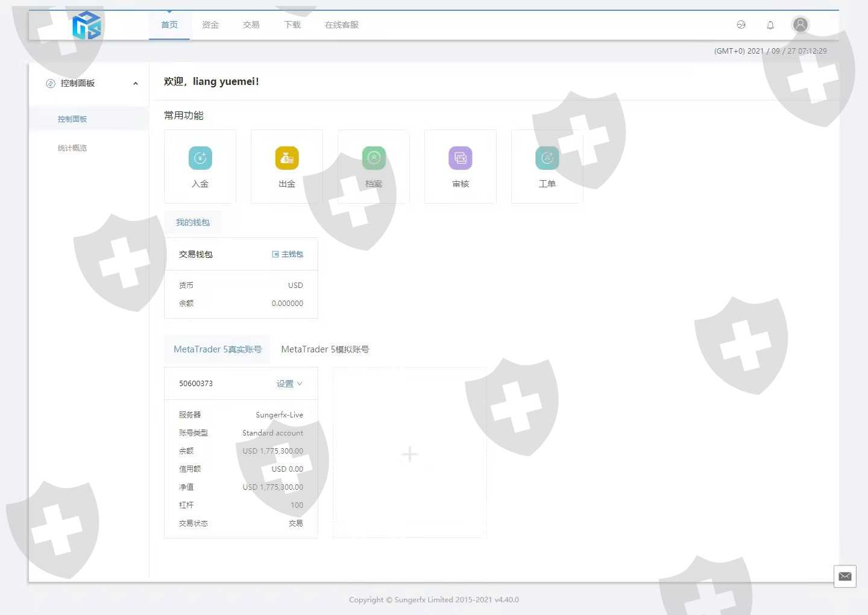Click the mail envelope icon
Viewport: 868px width, 615px height.
[845, 576]
